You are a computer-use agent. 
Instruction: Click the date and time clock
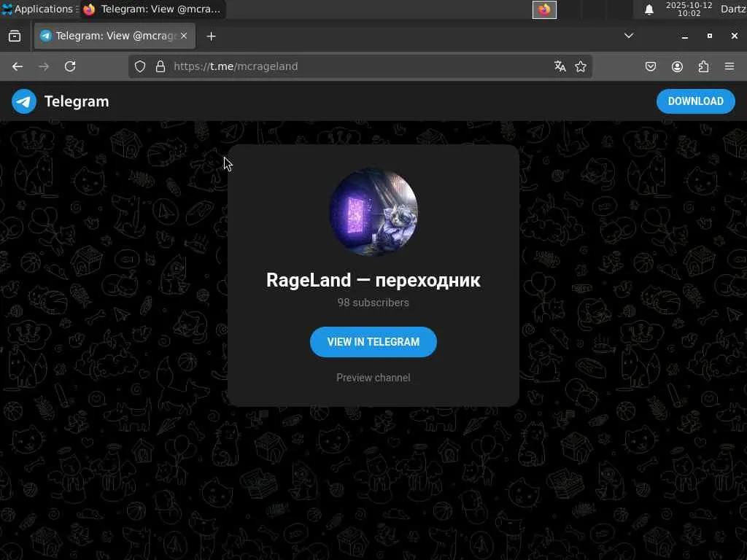[x=689, y=9]
